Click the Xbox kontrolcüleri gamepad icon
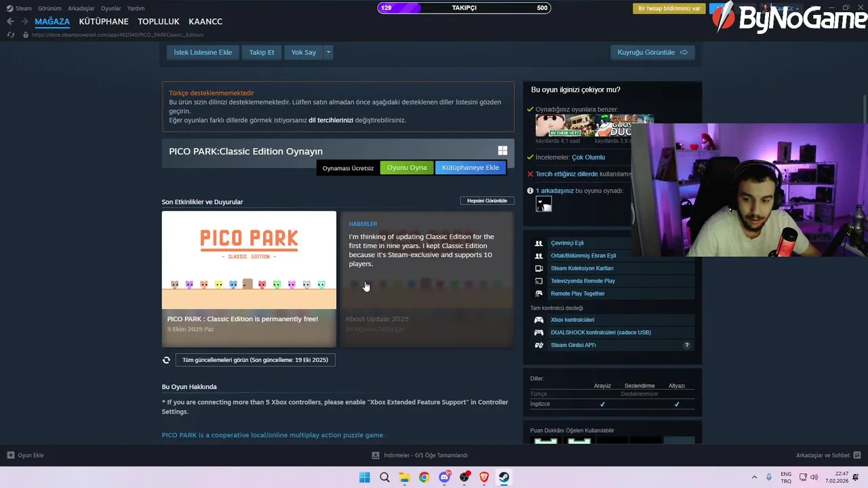The width and height of the screenshot is (868, 488). click(x=539, y=320)
